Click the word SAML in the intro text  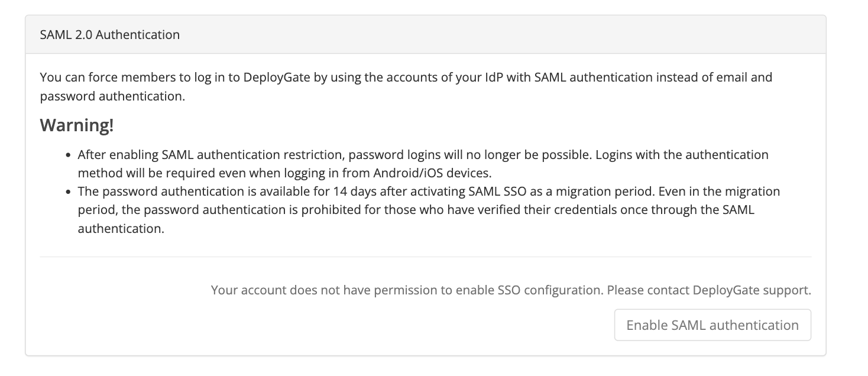click(x=550, y=77)
